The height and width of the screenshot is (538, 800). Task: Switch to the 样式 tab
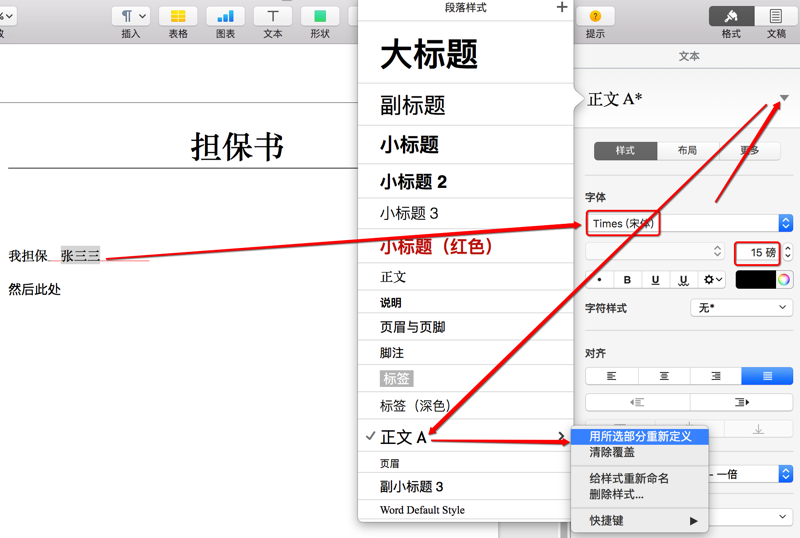pos(625,151)
